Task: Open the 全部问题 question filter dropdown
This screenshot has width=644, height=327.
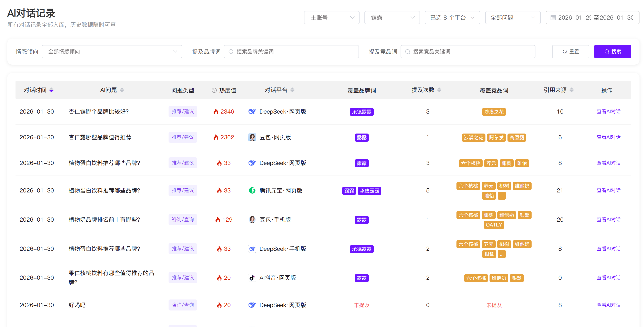Action: click(x=513, y=18)
